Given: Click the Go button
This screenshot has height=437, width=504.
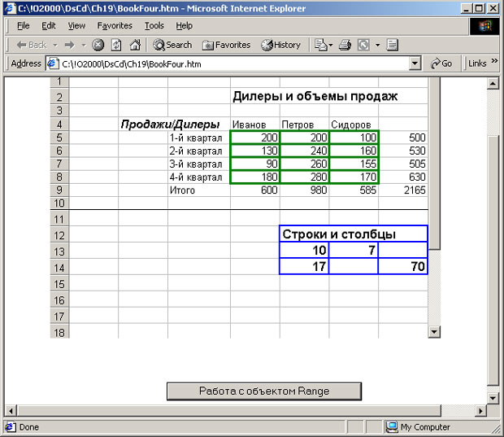Looking at the screenshot, I should (x=442, y=63).
